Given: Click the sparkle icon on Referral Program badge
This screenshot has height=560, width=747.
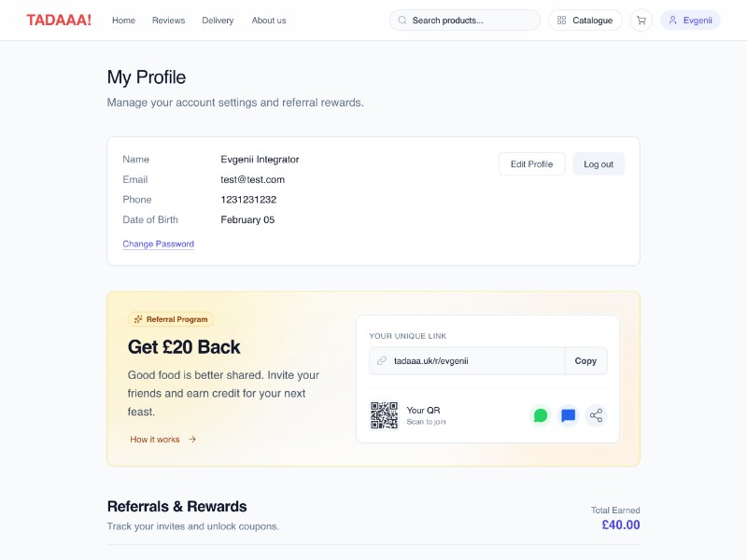Looking at the screenshot, I should coord(138,319).
